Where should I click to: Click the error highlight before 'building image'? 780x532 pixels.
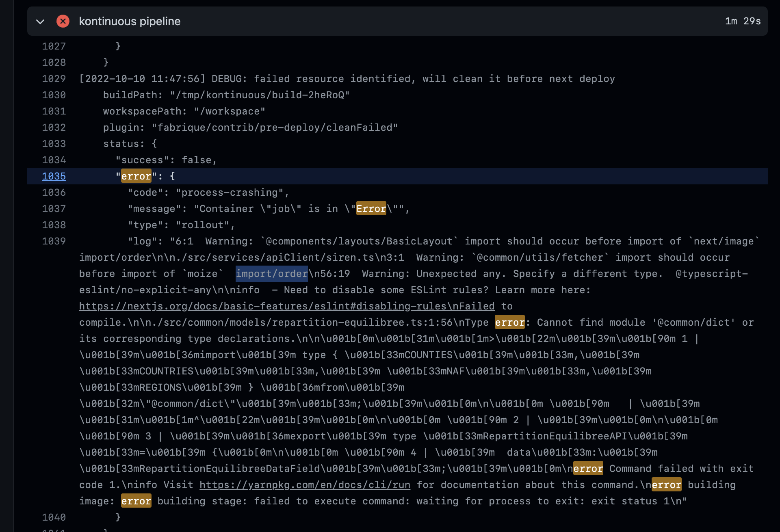666,484
